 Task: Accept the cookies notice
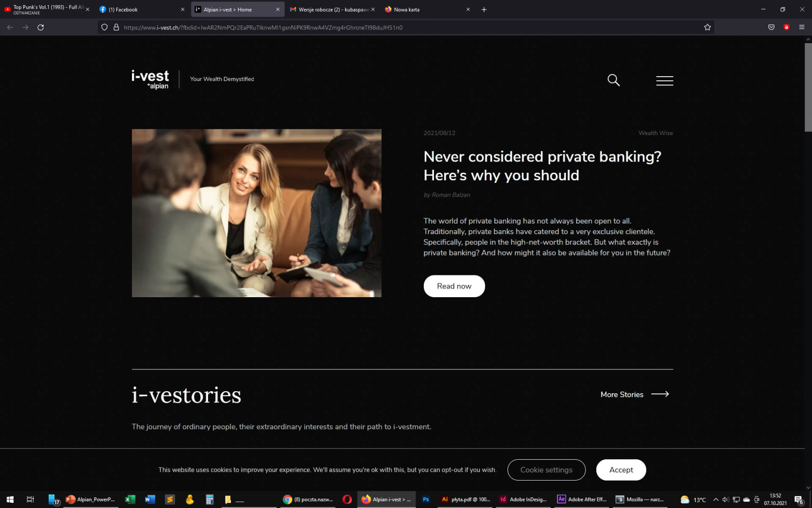tap(621, 470)
